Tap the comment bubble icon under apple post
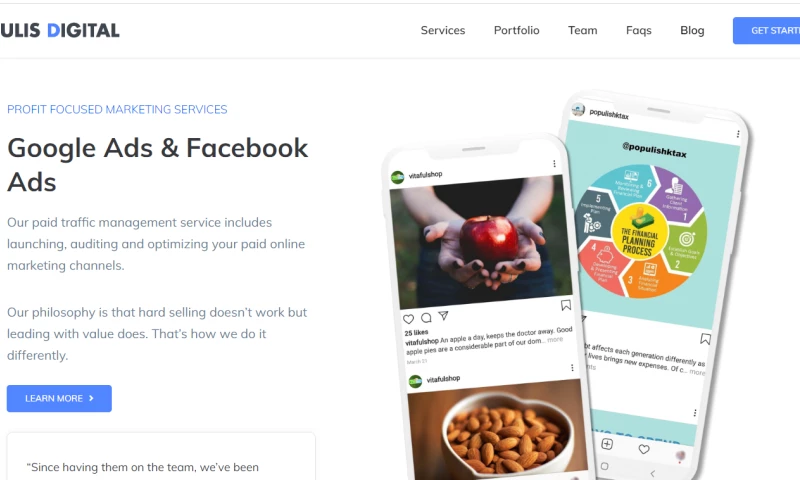 426,318
